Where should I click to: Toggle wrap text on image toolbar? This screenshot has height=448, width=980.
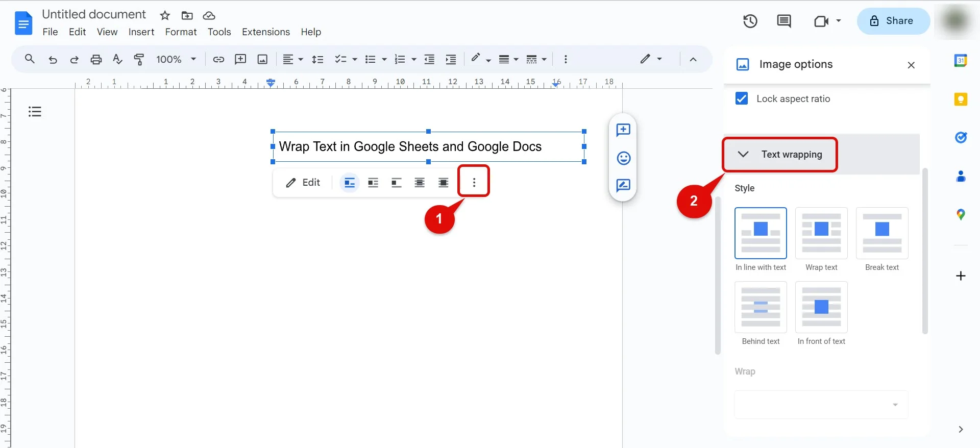tap(373, 183)
